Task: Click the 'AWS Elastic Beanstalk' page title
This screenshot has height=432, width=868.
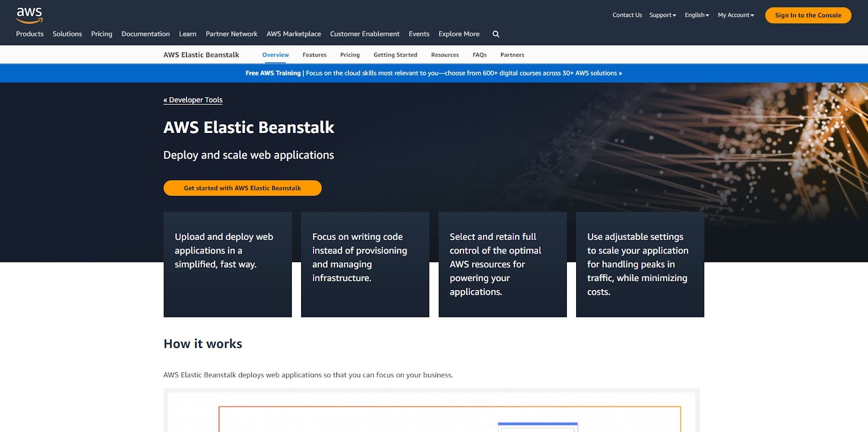Action: 249,128
